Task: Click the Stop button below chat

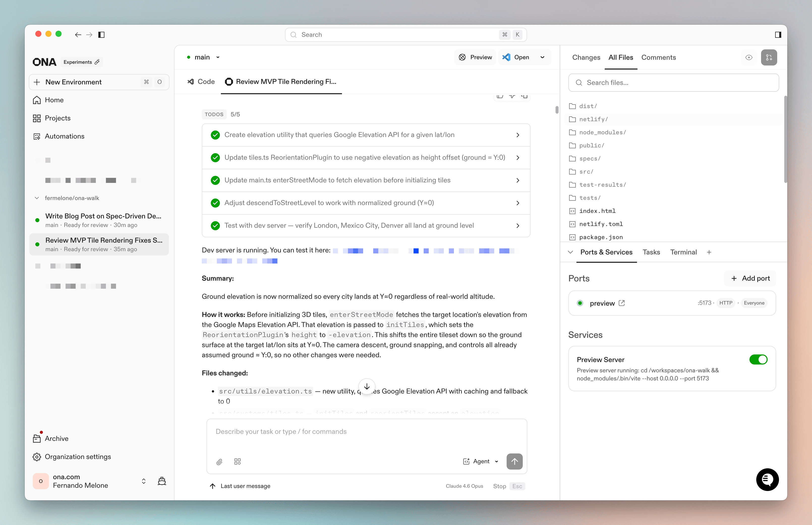Action: click(500, 486)
